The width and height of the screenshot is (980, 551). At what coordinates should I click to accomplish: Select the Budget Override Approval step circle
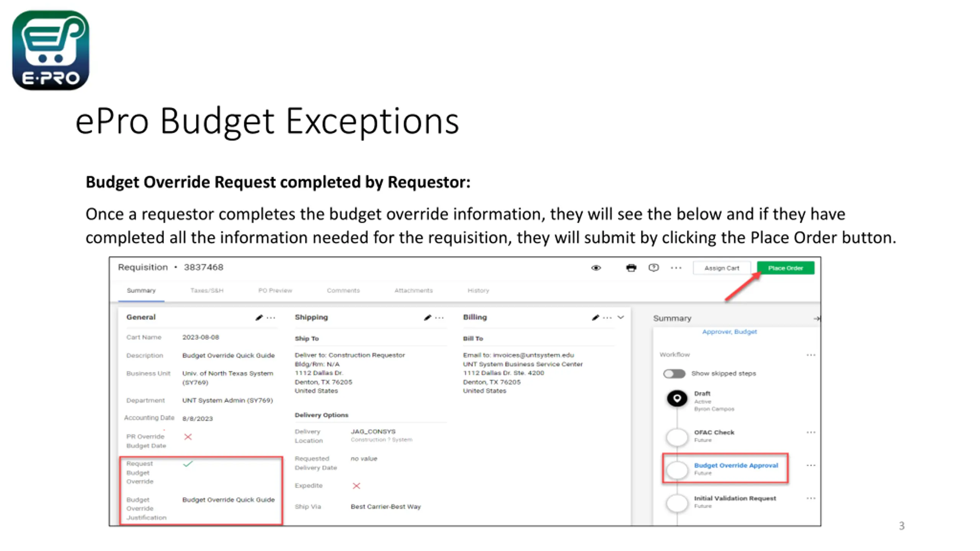677,469
